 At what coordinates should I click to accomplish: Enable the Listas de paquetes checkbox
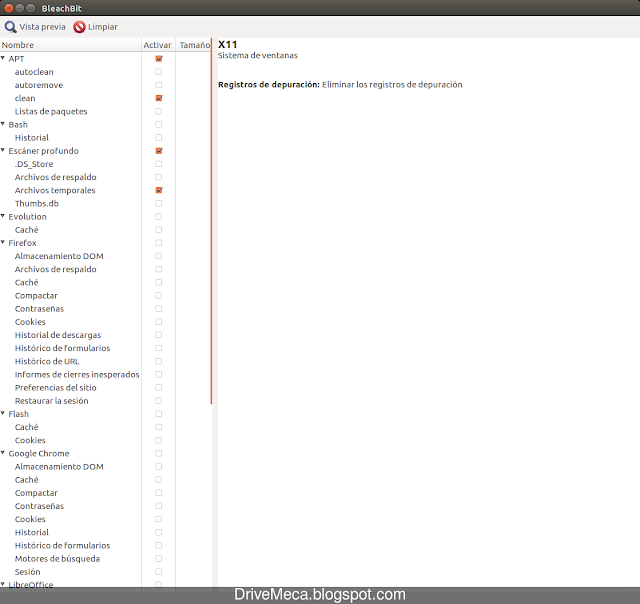tap(159, 111)
